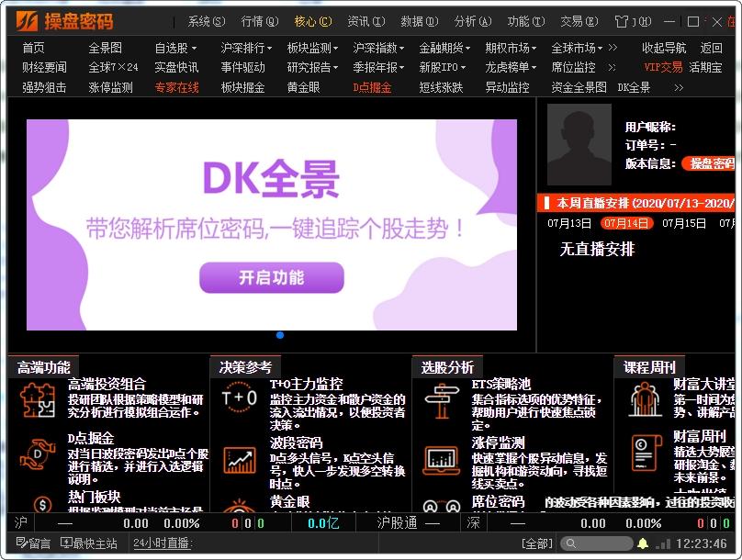Click the D点掘金 hands icon
The width and height of the screenshot is (742, 560).
click(x=38, y=454)
